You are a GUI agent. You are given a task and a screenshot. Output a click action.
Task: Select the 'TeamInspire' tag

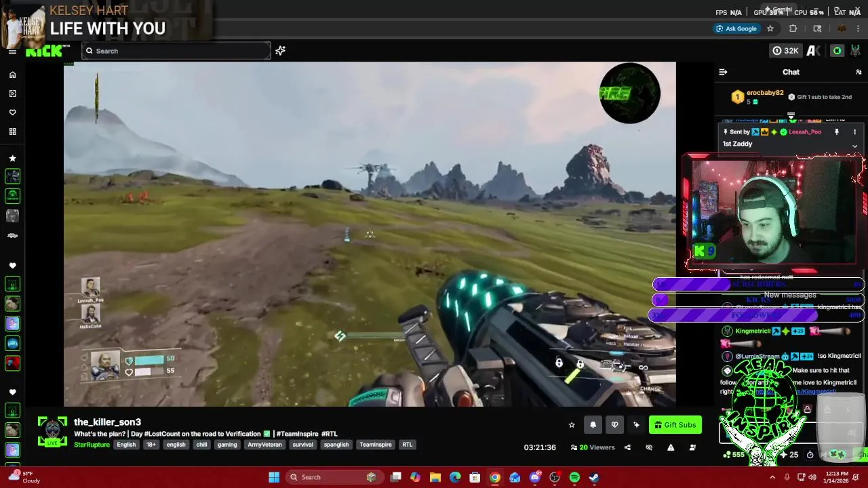(376, 445)
